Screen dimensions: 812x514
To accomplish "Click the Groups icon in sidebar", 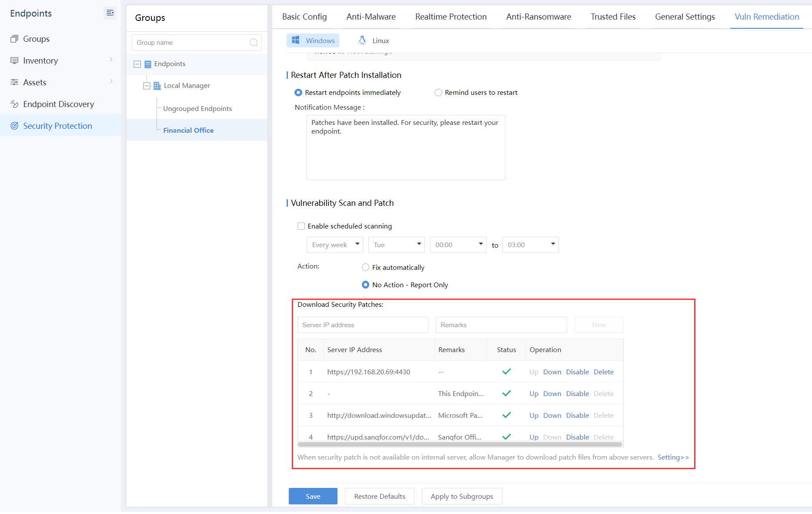I will click(x=14, y=39).
